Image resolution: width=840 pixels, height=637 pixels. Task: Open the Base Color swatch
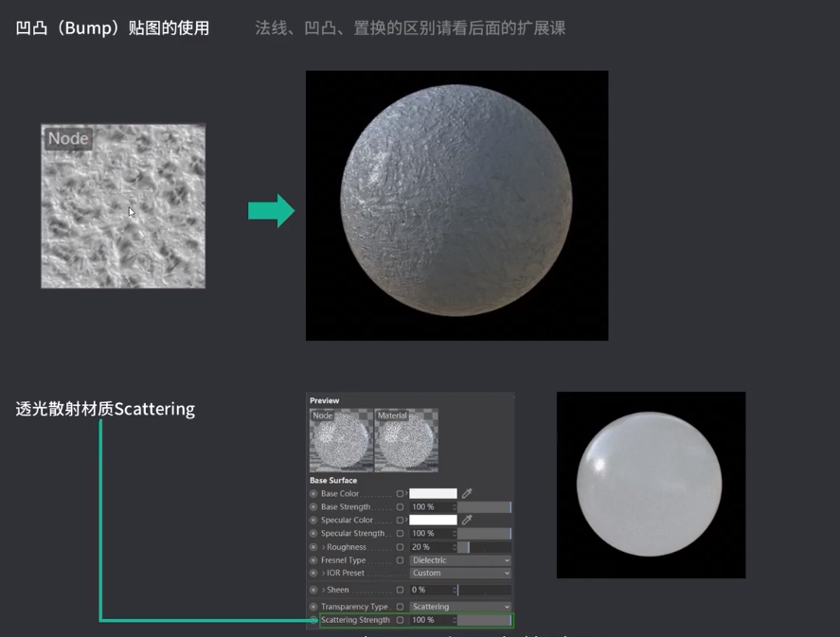pos(433,493)
